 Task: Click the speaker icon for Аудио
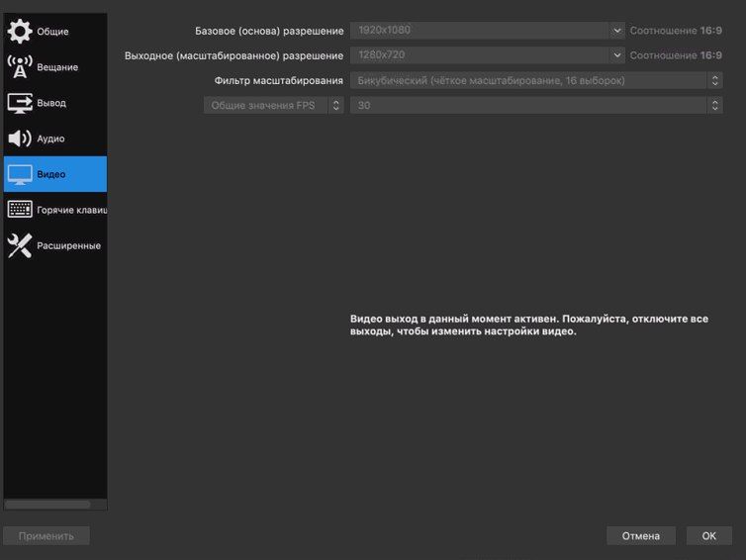click(x=20, y=139)
